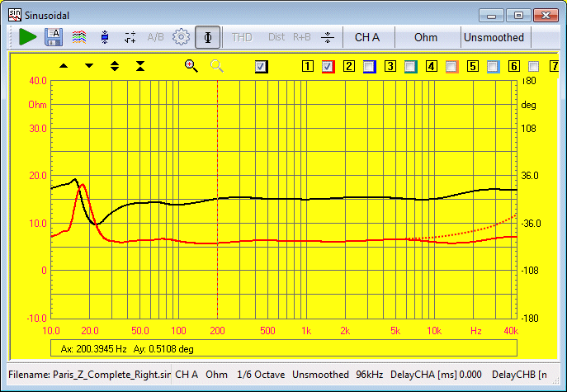
Task: Enable the grey overlay 6 checkbox
Action: click(534, 67)
